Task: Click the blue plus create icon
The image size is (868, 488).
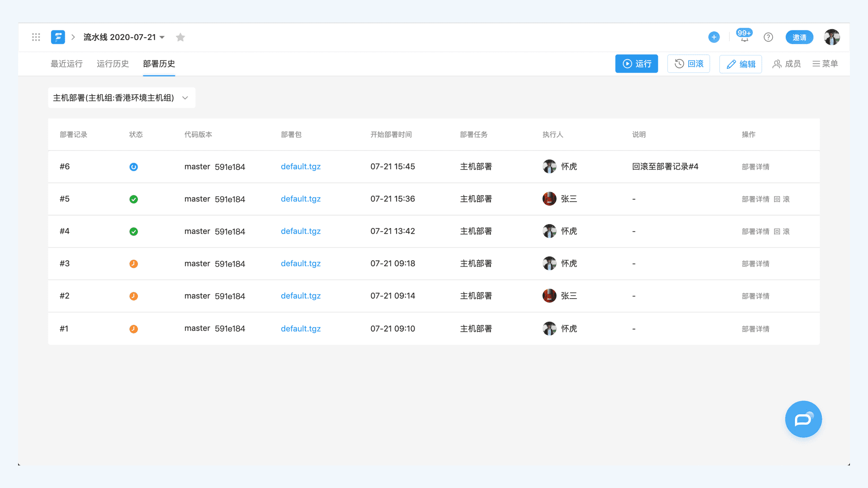Action: click(x=714, y=37)
